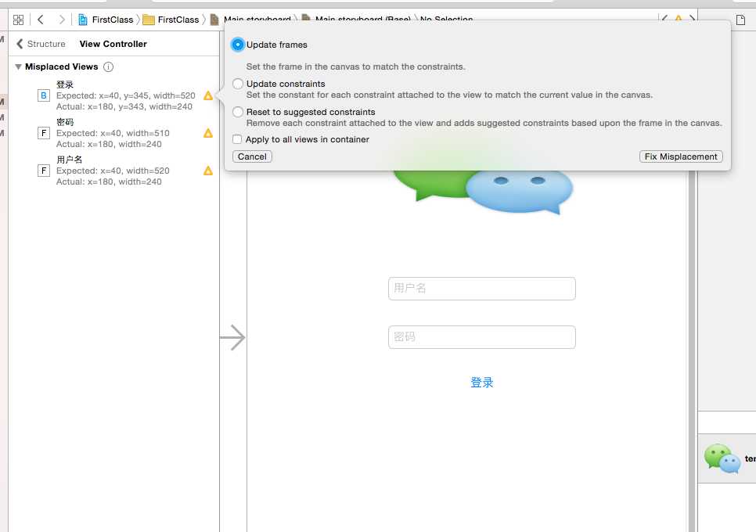The width and height of the screenshot is (756, 532).
Task: Select the WeChat image in media library
Action: pyautogui.click(x=722, y=458)
